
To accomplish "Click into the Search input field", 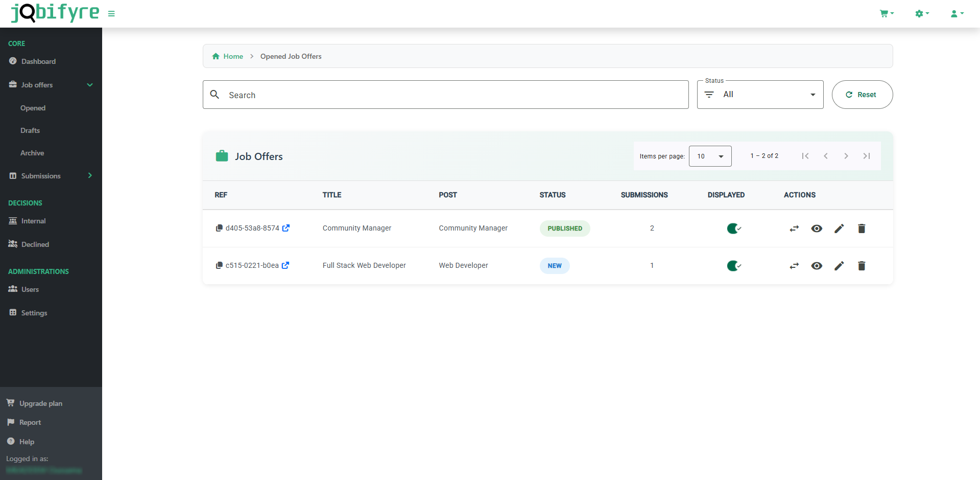I will tap(449, 95).
